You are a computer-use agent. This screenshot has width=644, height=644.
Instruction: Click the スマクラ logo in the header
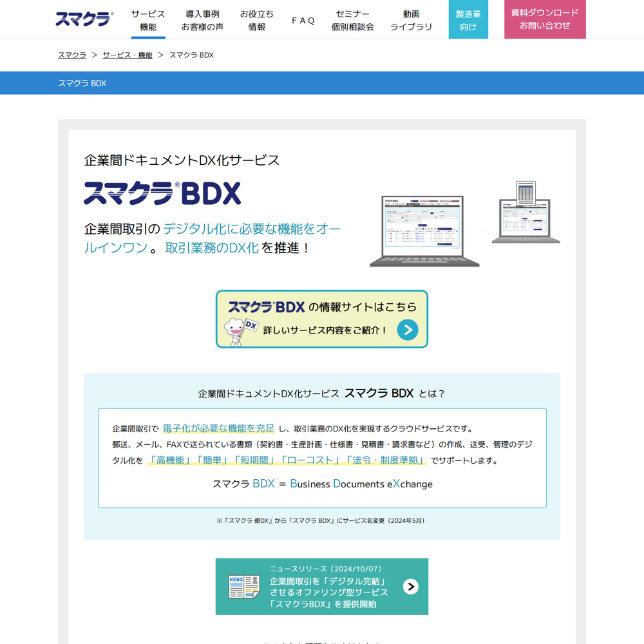[84, 19]
